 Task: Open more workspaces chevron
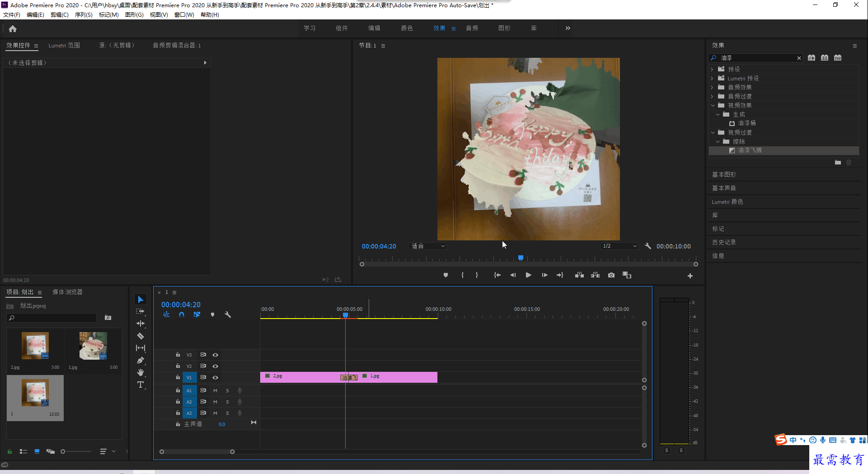(x=568, y=28)
